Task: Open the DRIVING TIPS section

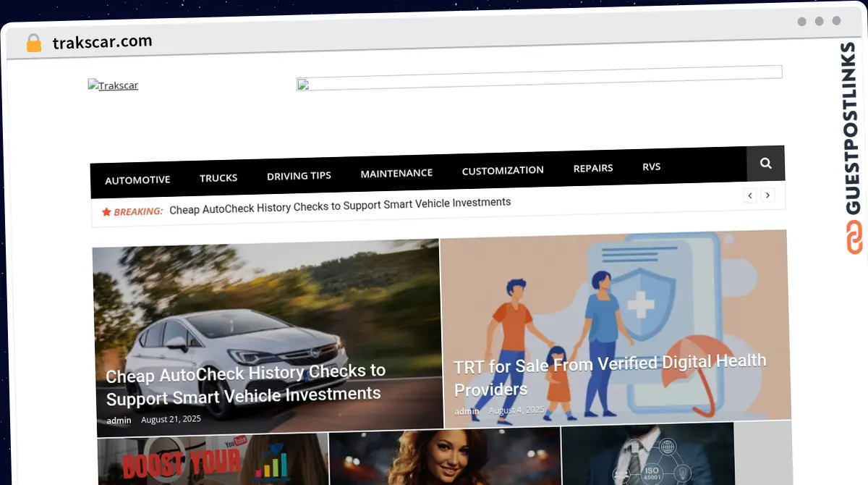Action: pos(299,175)
